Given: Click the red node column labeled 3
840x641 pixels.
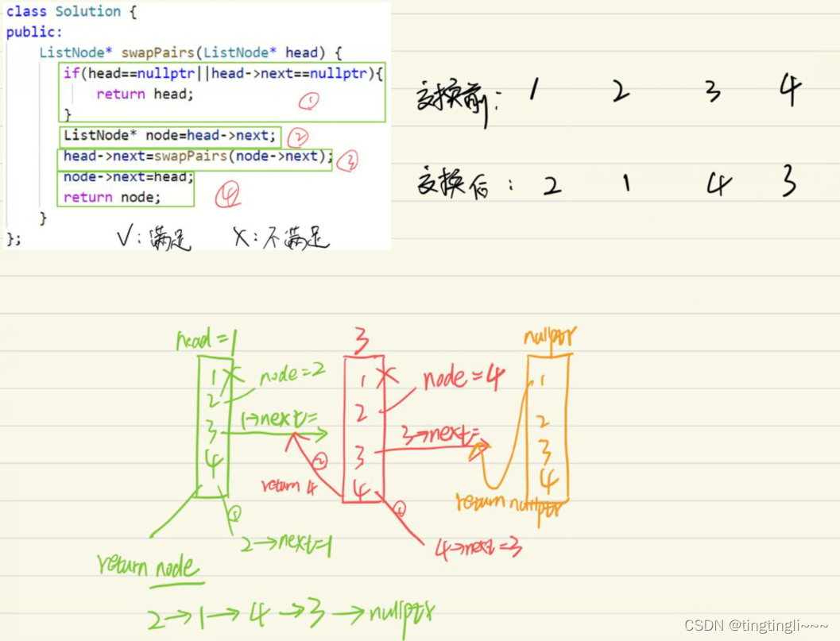Looking at the screenshot, I should pos(362,429).
